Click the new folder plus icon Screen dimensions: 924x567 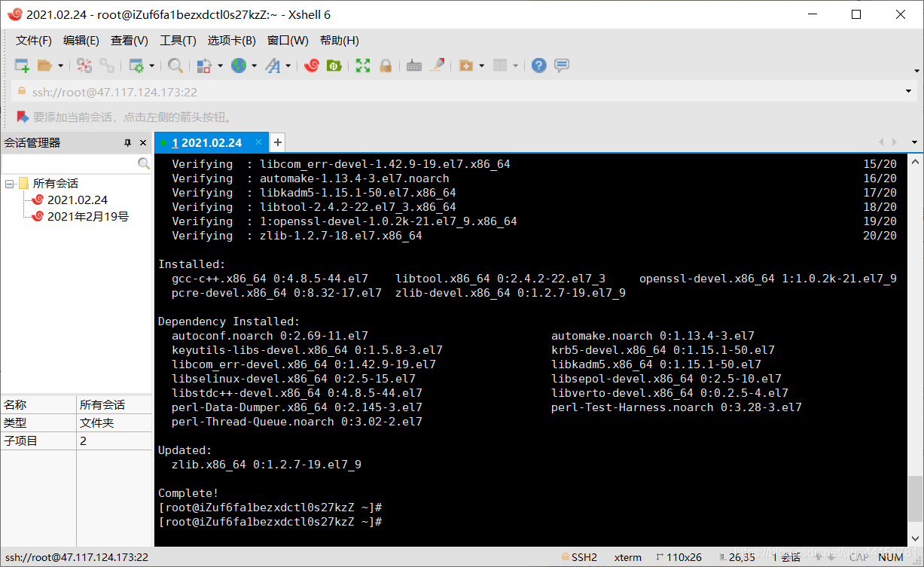point(465,66)
